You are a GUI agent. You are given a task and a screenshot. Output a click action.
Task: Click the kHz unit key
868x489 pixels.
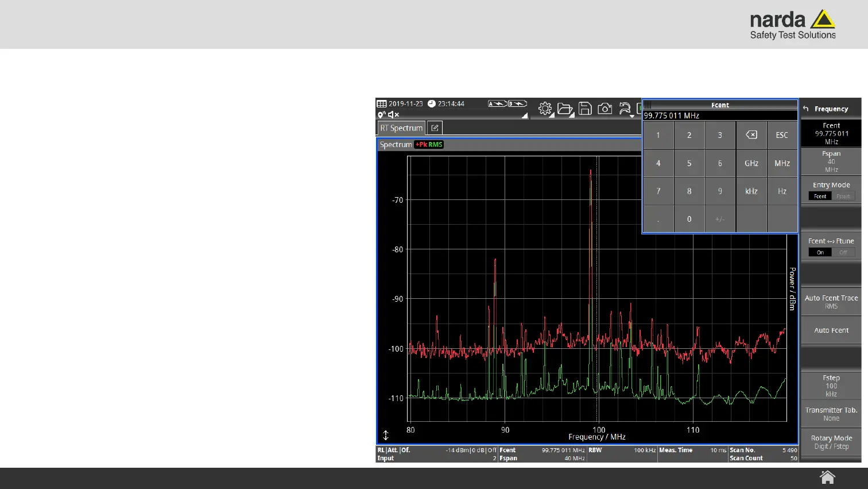751,191
